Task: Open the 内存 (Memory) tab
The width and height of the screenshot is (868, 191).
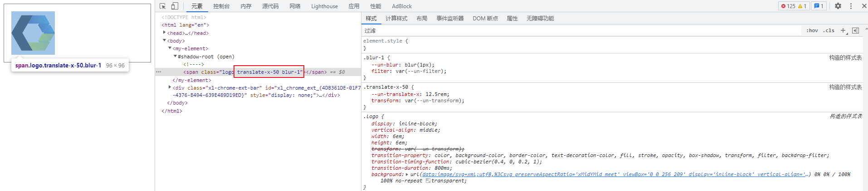Action: (246, 6)
